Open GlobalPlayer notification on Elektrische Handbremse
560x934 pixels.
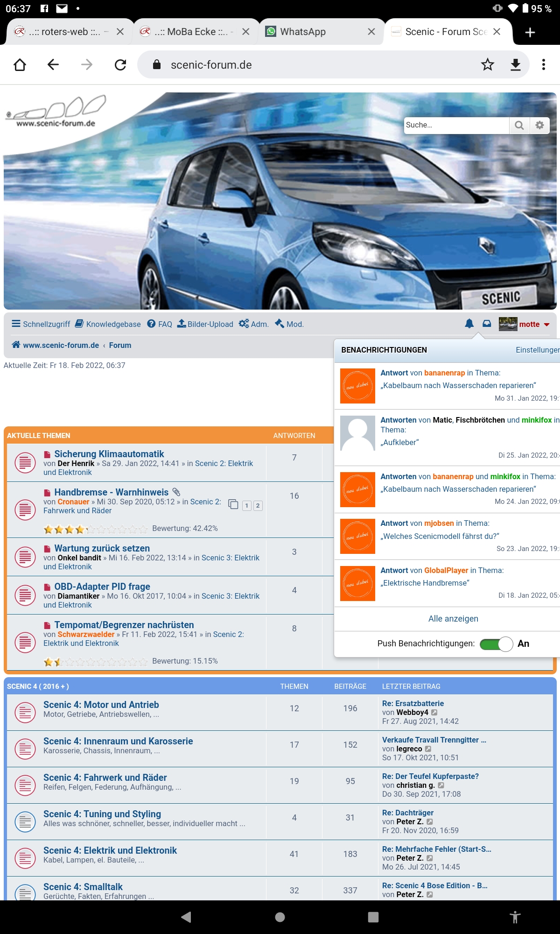point(447,583)
